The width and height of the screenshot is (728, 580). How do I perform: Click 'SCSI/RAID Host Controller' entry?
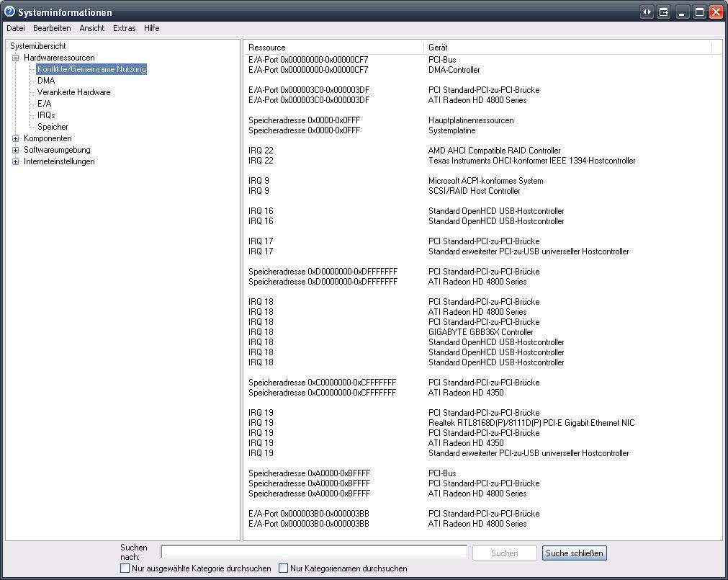click(x=474, y=191)
